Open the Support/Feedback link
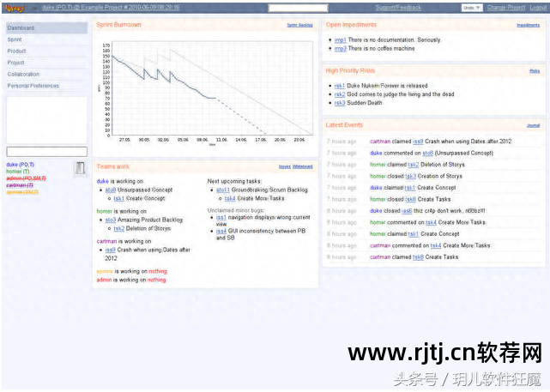This screenshot has width=550, height=392. 398,8
